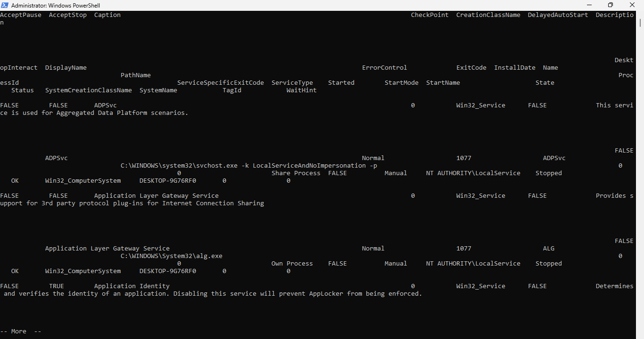Click the 'TRUE' AcceptStop value
Image resolution: width=644 pixels, height=339 pixels.
56,286
